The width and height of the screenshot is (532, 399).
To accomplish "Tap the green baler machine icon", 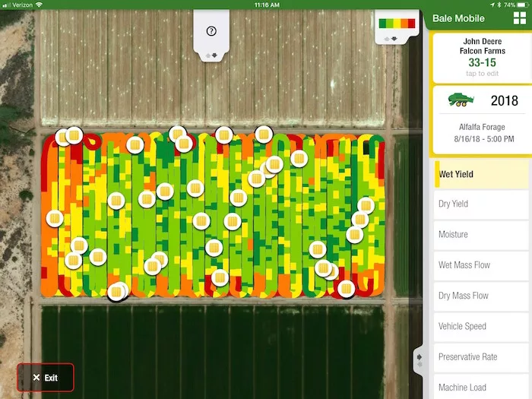I will 461,100.
